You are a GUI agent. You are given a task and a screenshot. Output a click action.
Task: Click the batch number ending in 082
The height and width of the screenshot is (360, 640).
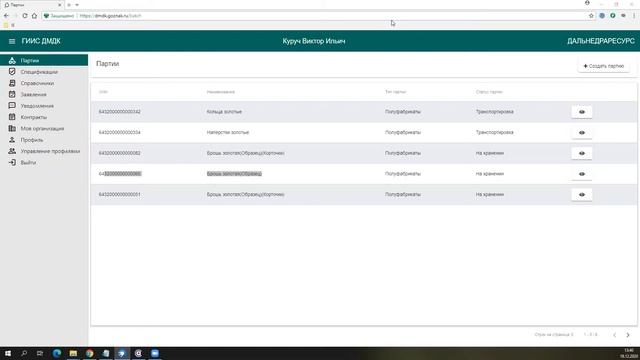click(120, 153)
